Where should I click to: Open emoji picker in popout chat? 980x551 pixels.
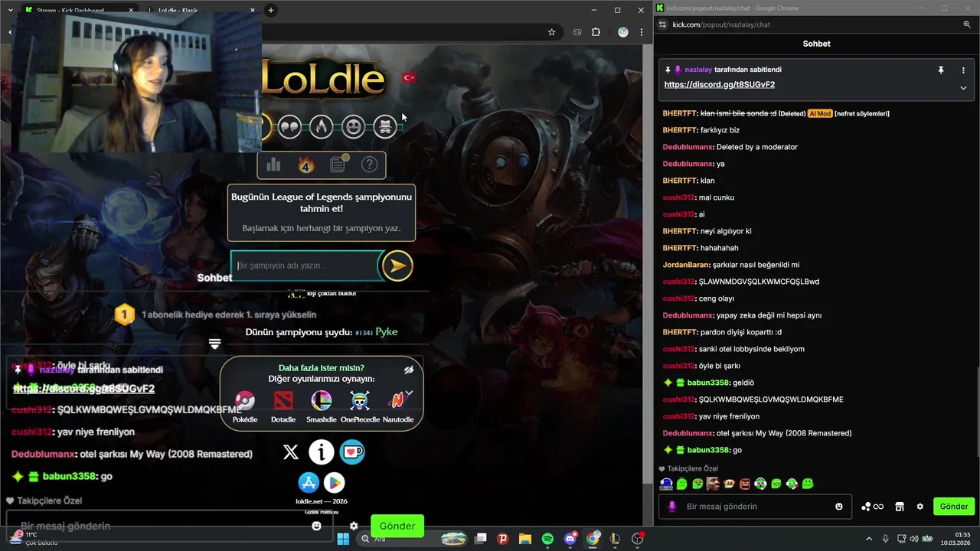pos(839,507)
